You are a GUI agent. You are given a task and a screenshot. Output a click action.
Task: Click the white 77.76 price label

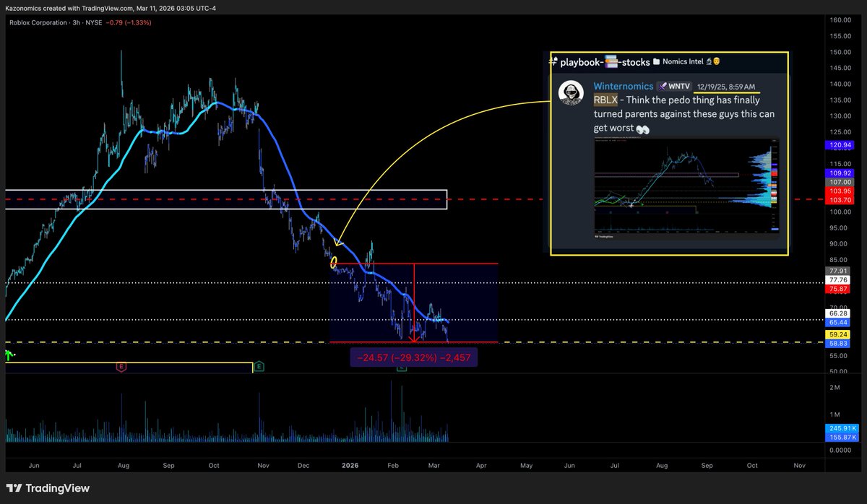(x=839, y=279)
